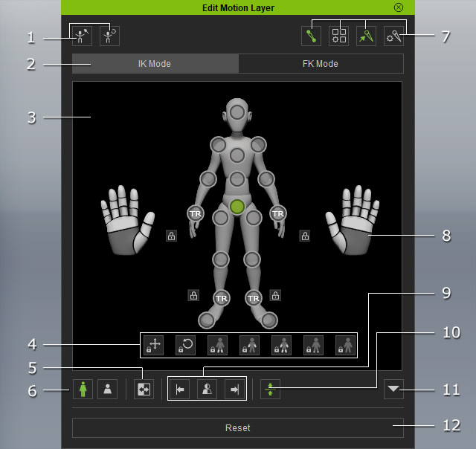Viewport: 476px width, 449px height.
Task: Open the squares-and-gear settings icon
Action: click(339, 36)
